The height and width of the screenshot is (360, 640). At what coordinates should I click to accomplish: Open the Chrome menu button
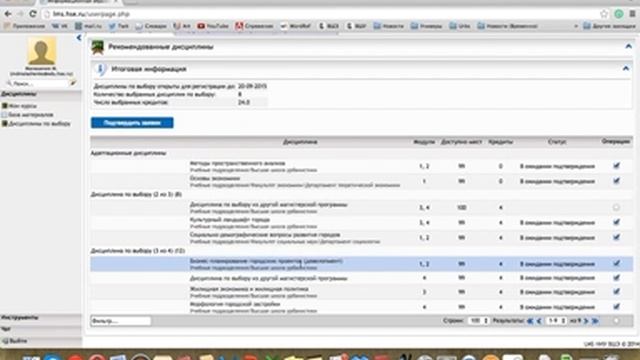632,14
